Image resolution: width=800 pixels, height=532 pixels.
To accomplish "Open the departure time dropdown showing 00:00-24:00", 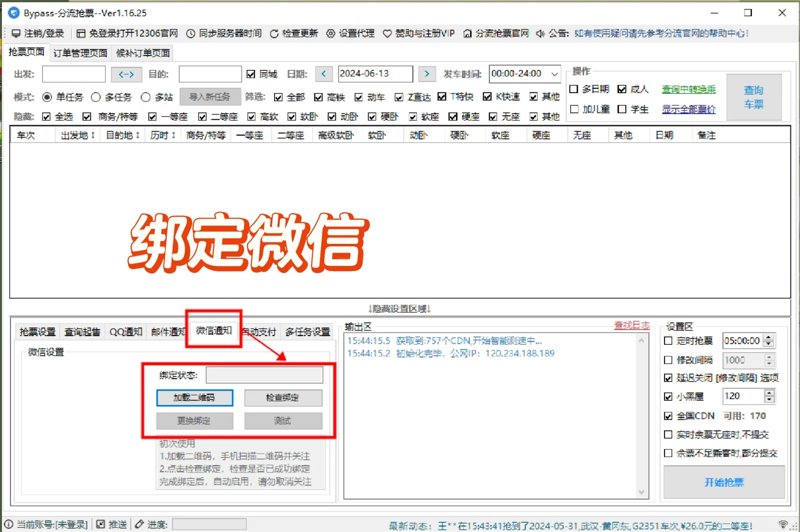I will pyautogui.click(x=555, y=74).
